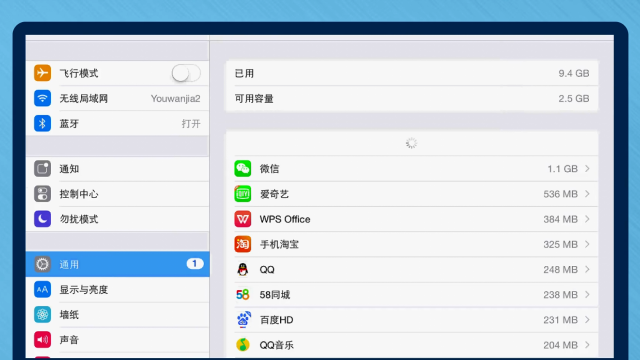Tap the QQ音乐 music app icon
Viewport: 640px width, 360px height.
(243, 345)
